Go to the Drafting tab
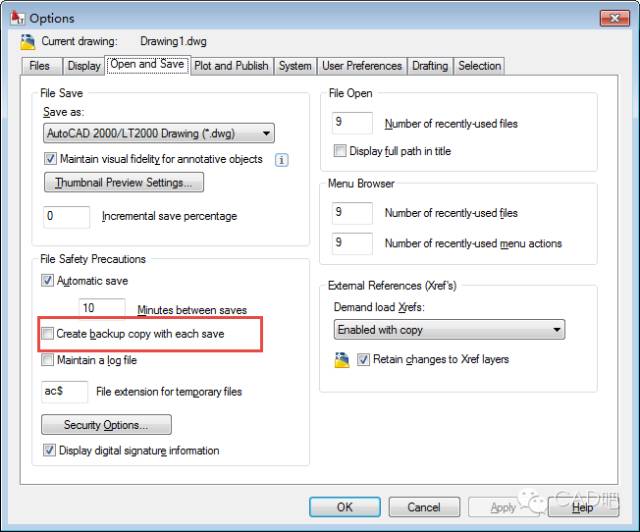The image size is (640, 532). click(x=430, y=66)
